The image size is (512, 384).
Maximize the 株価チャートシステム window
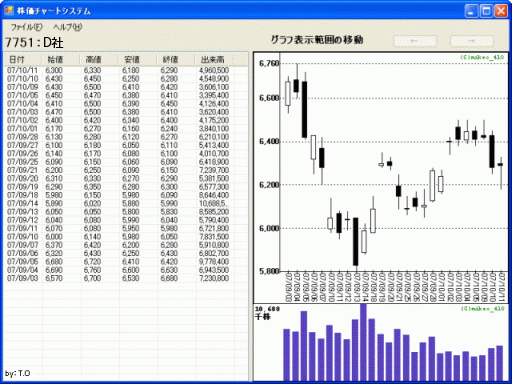486,11
